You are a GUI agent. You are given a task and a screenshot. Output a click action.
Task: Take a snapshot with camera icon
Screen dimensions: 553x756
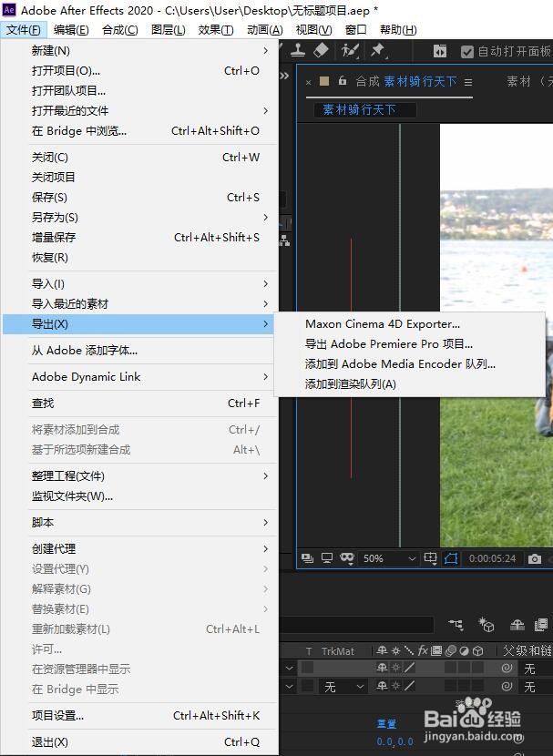tap(534, 559)
